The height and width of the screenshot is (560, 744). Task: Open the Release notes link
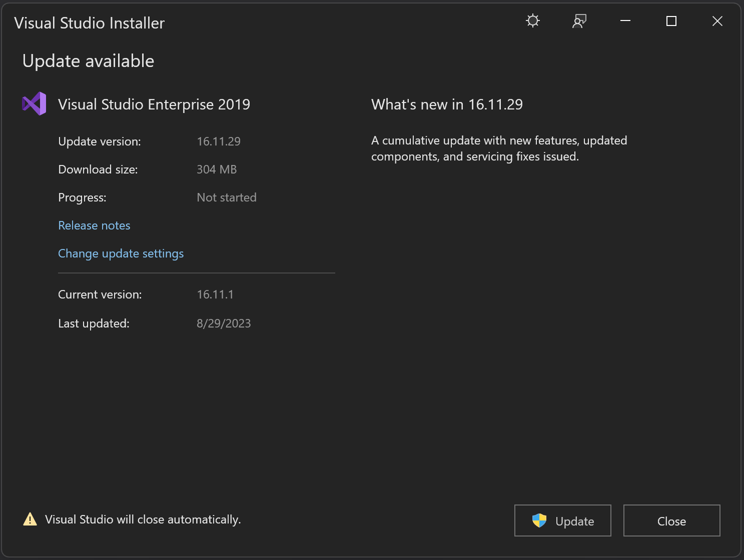point(94,225)
